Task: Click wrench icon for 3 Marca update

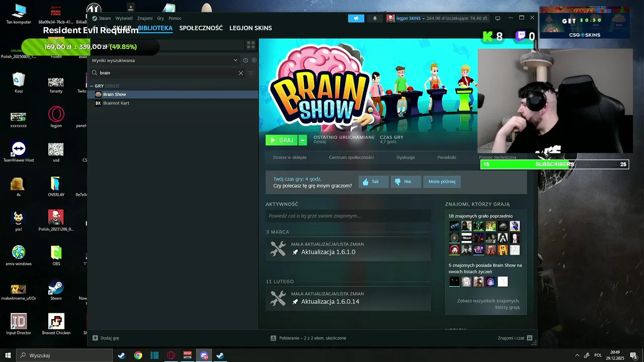Action: point(278,248)
